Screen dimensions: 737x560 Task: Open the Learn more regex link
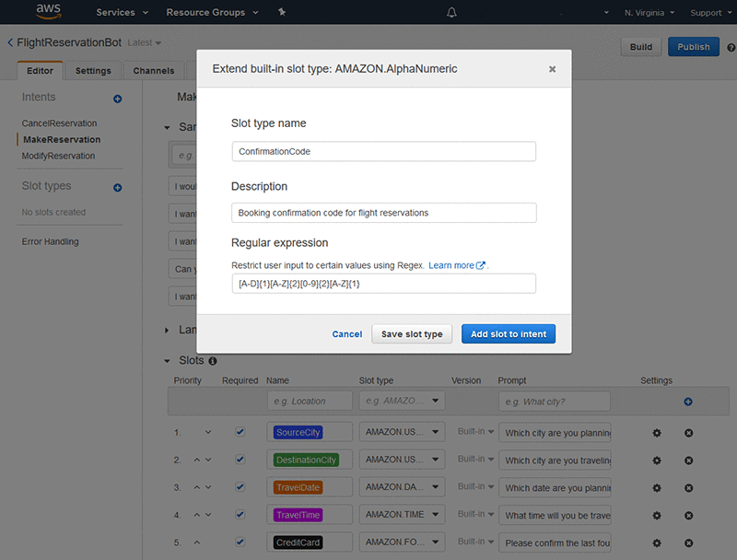click(456, 265)
